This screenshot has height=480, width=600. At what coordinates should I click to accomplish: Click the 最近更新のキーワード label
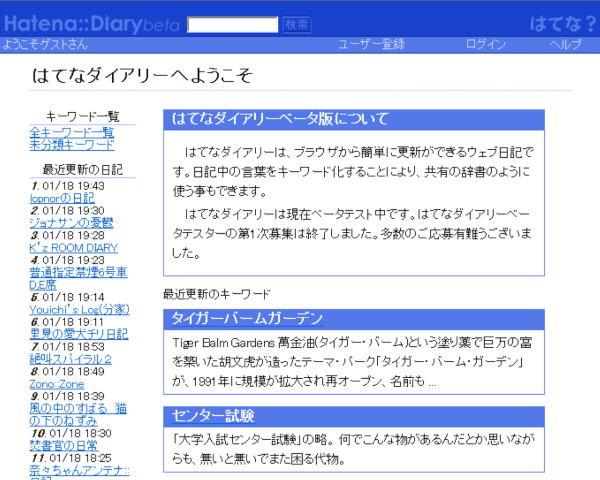216,294
